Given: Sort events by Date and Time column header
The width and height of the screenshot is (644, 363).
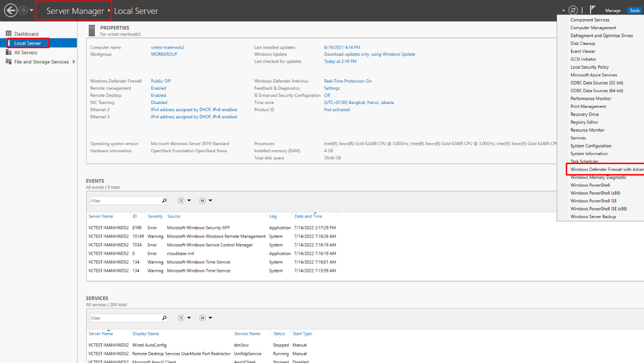Looking at the screenshot, I should (309, 216).
